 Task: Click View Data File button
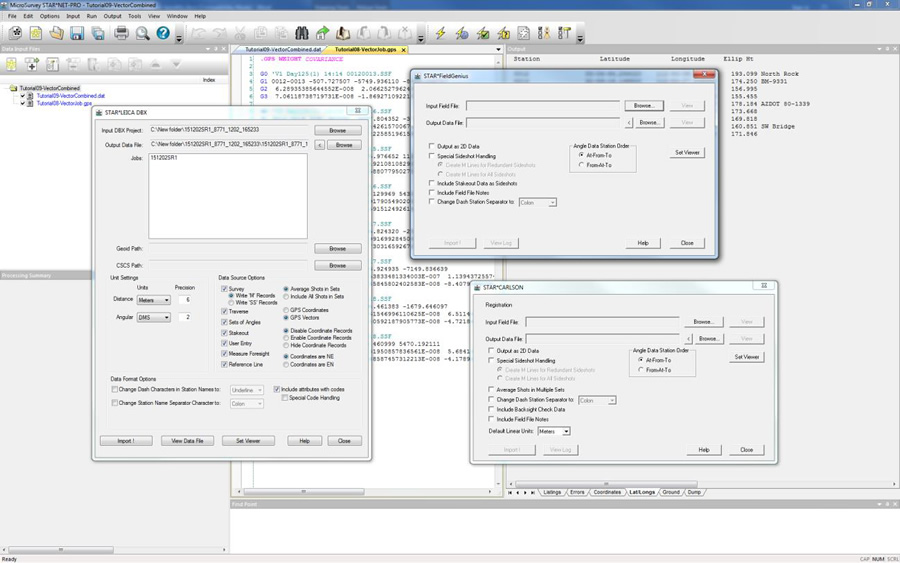coord(187,441)
